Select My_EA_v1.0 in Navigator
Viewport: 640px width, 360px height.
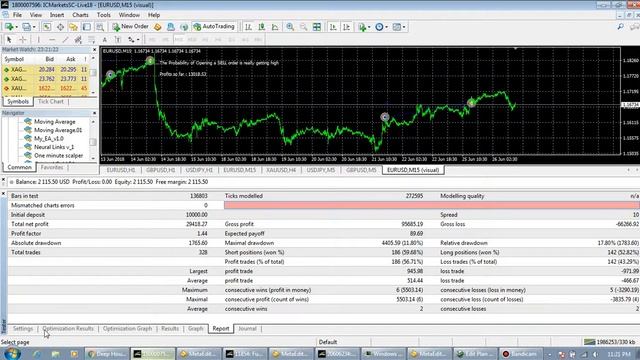click(x=49, y=138)
